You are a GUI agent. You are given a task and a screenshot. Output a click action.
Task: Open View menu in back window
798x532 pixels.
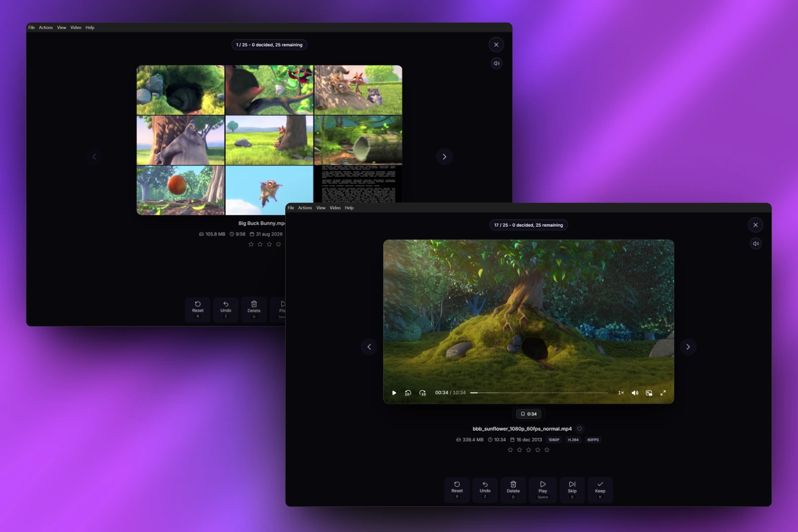pos(62,28)
